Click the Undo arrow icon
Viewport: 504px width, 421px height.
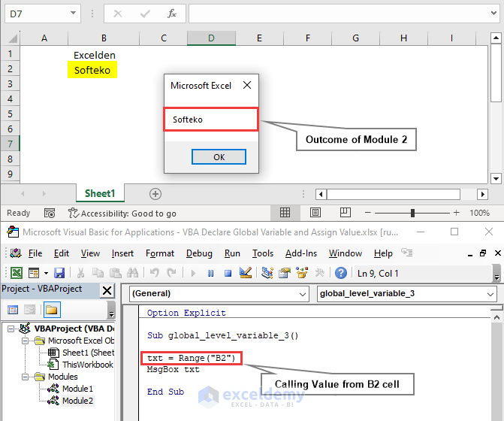point(154,273)
